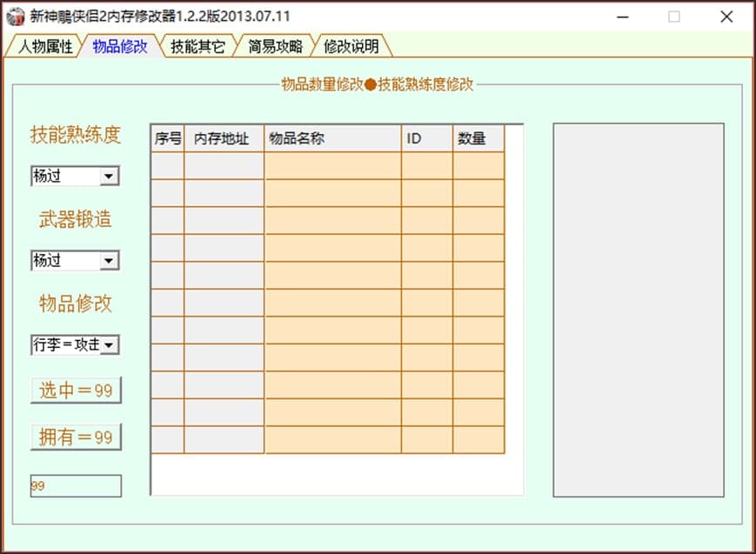View the 简易攻略 tab
Screen dimensions: 756x554
tap(276, 47)
